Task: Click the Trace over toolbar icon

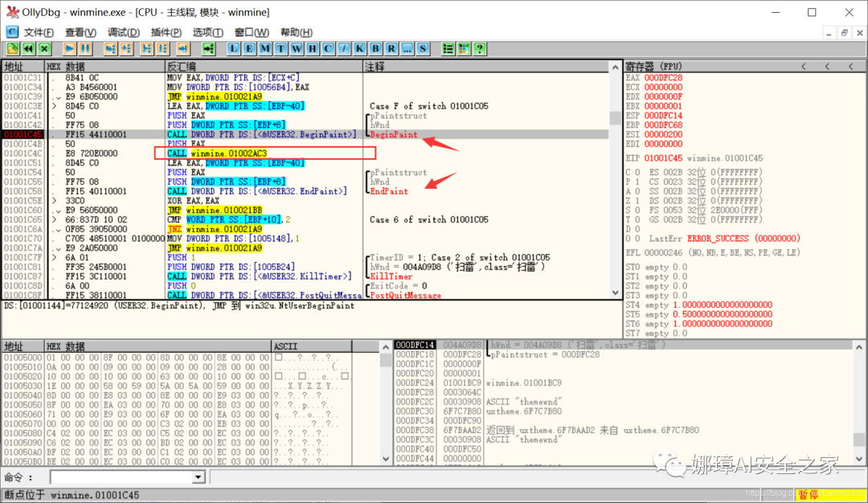Action: point(162,49)
